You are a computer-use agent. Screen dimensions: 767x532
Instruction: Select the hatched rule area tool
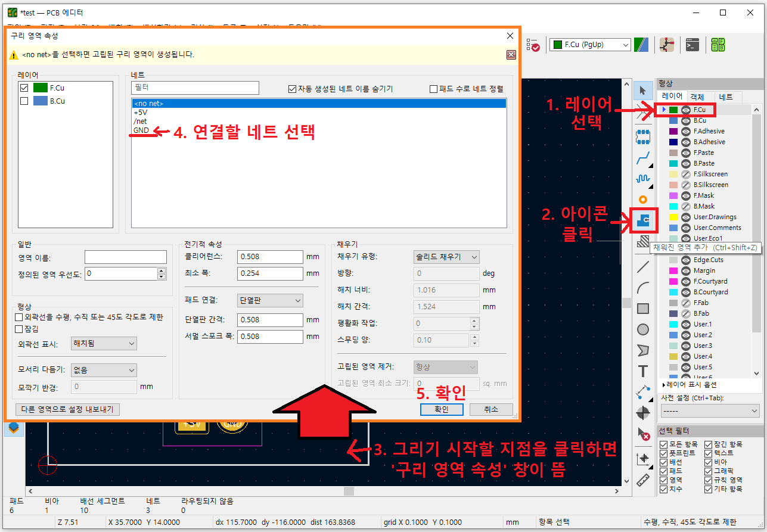(642, 241)
